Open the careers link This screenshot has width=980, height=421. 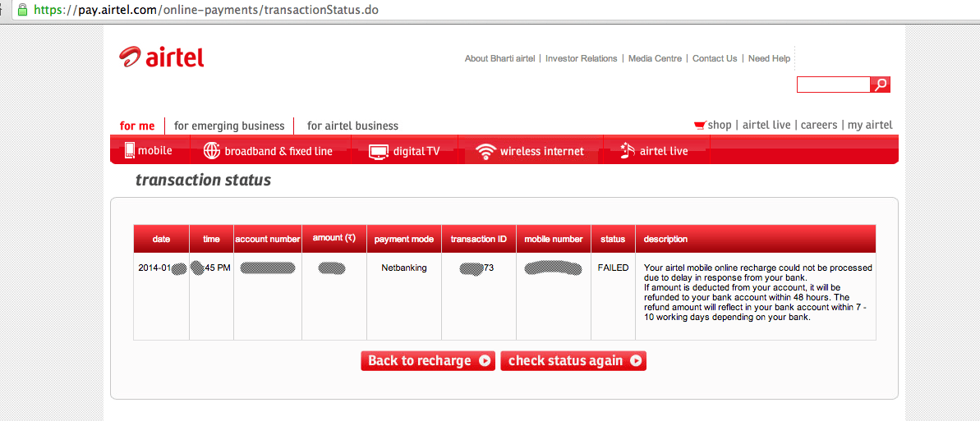point(819,125)
